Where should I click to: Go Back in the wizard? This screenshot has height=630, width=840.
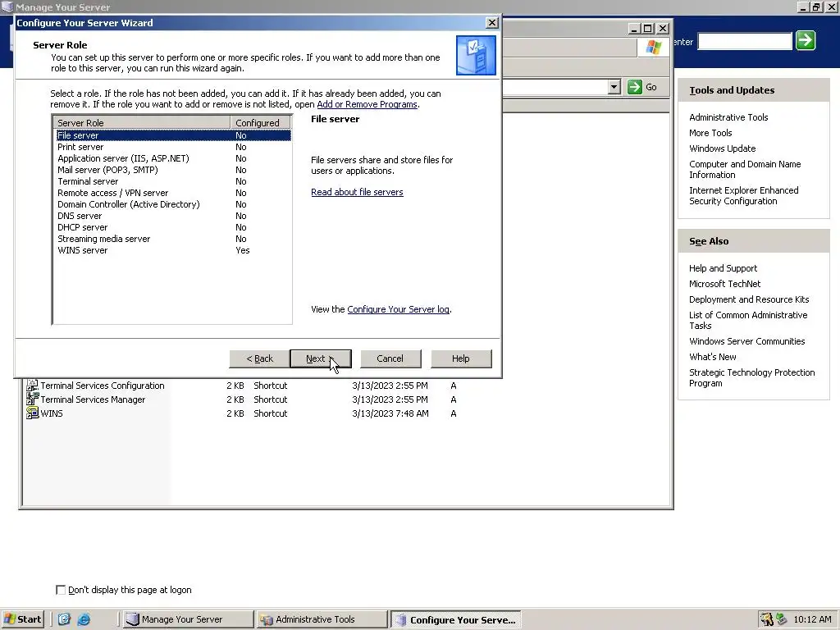click(x=259, y=358)
